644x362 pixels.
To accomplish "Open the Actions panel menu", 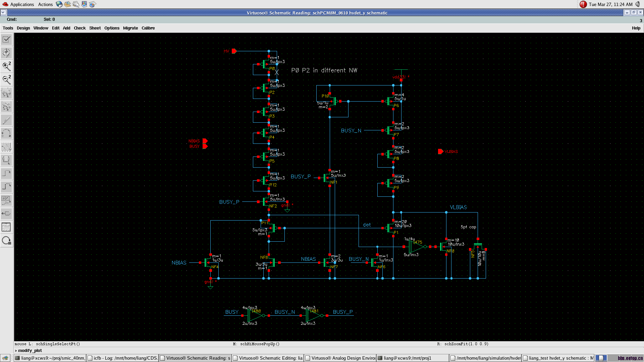I will coord(45,4).
